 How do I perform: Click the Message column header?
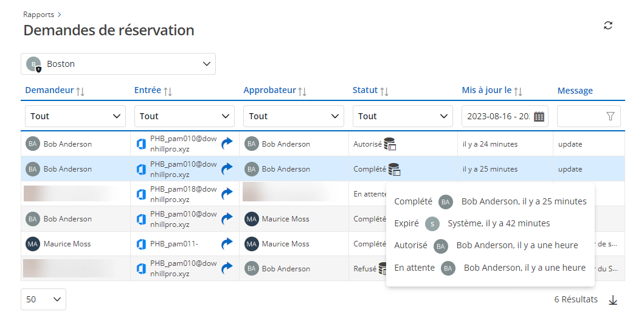(x=575, y=91)
